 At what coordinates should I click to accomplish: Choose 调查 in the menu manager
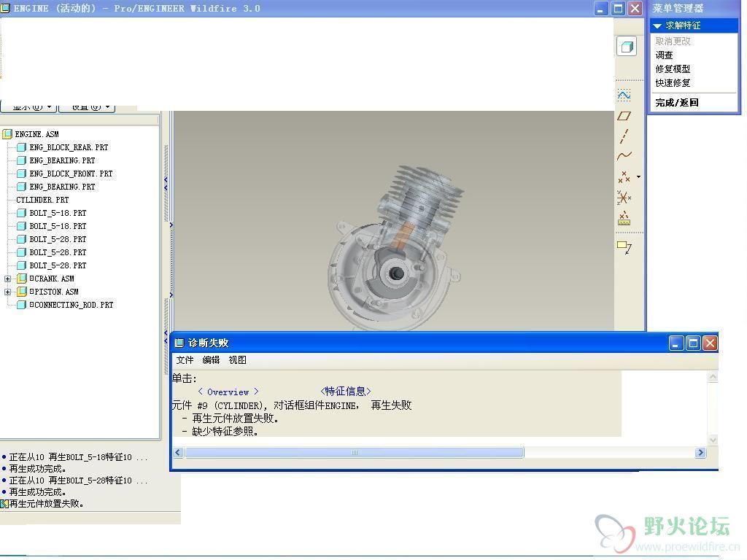pos(664,55)
